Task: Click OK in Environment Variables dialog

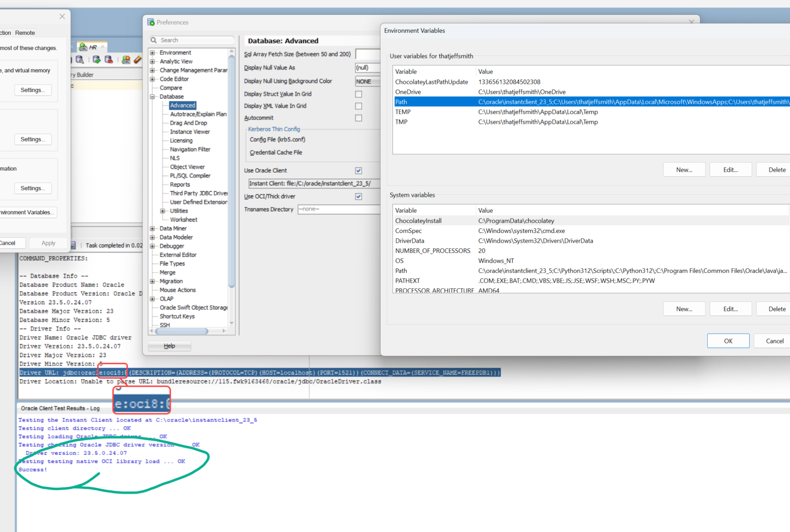Action: tap(728, 341)
